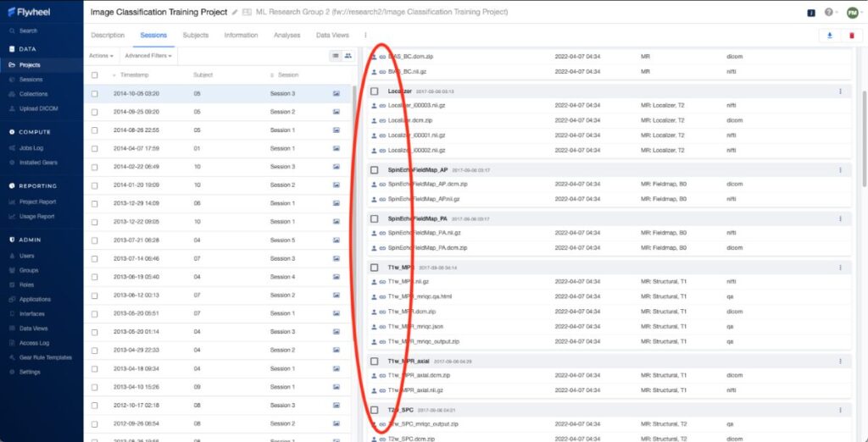The image size is (868, 442).
Task: Click the red delete trash icon
Action: tap(851, 36)
